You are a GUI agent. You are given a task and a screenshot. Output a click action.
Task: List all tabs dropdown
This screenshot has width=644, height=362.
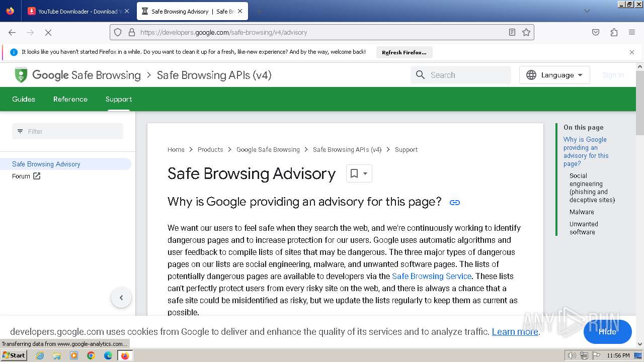(x=587, y=11)
